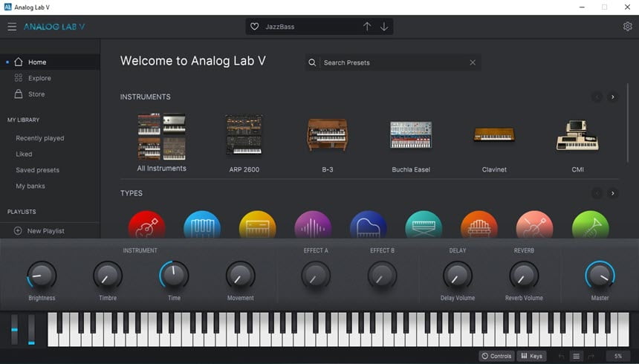Toggle the Keys keyboard button
This screenshot has height=364, width=639.
click(x=532, y=356)
